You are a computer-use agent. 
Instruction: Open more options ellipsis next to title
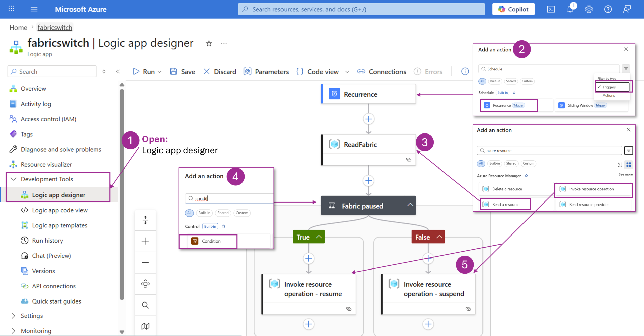click(x=224, y=43)
